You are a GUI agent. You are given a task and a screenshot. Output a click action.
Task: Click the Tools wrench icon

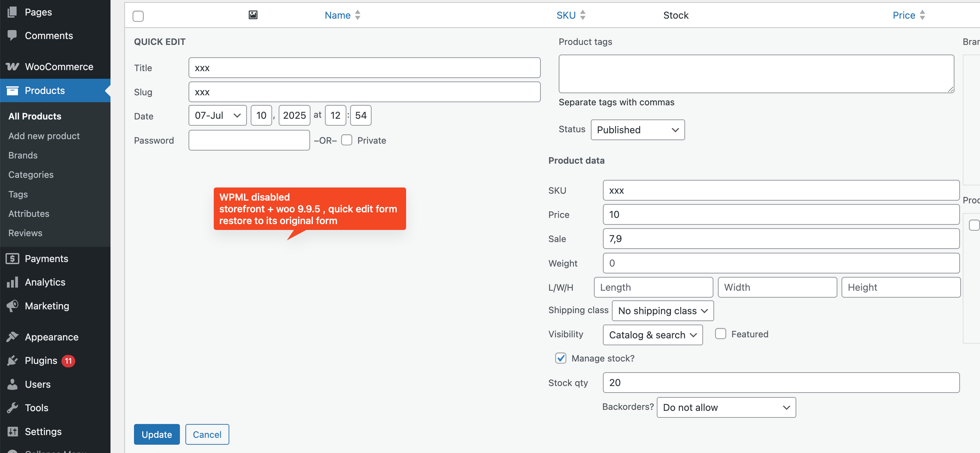tap(12, 408)
